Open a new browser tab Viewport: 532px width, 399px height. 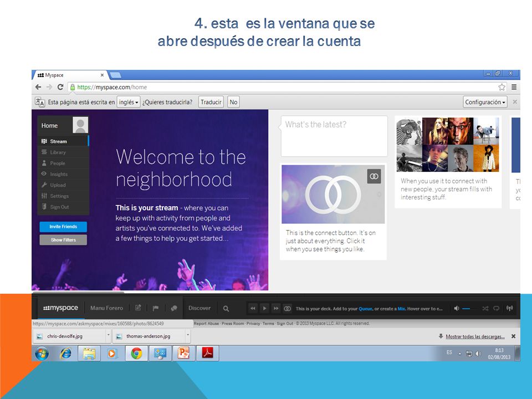(x=115, y=75)
